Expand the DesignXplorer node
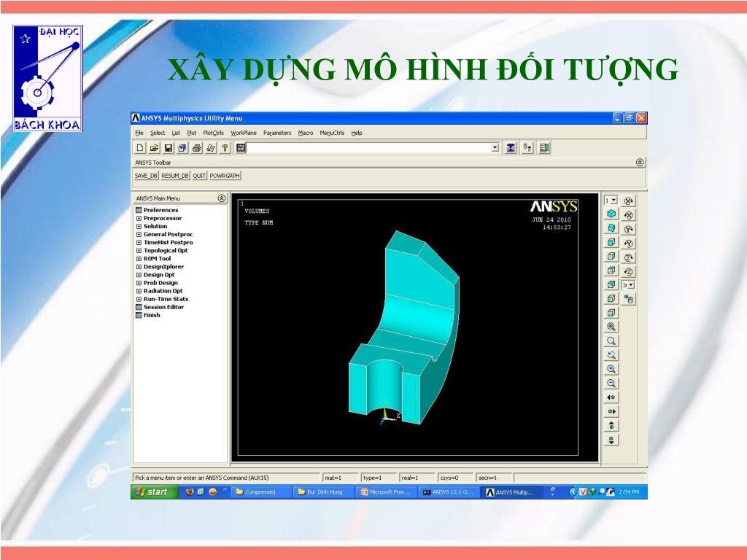The width and height of the screenshot is (747, 560). pos(139,267)
